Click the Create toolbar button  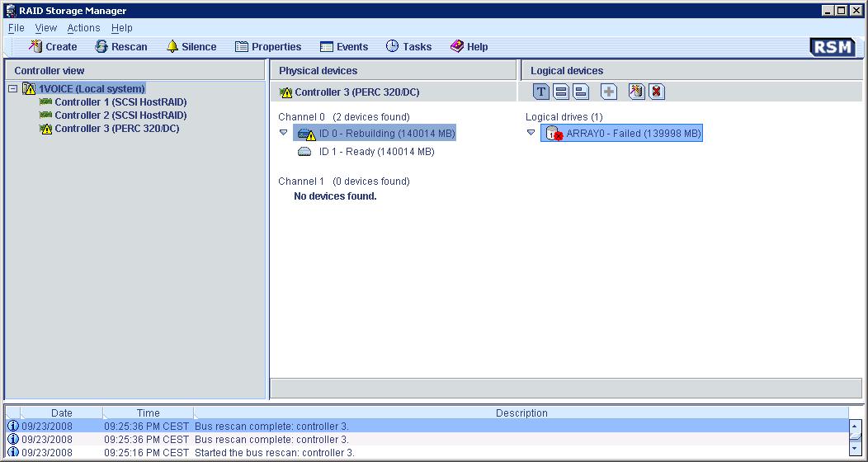click(53, 46)
